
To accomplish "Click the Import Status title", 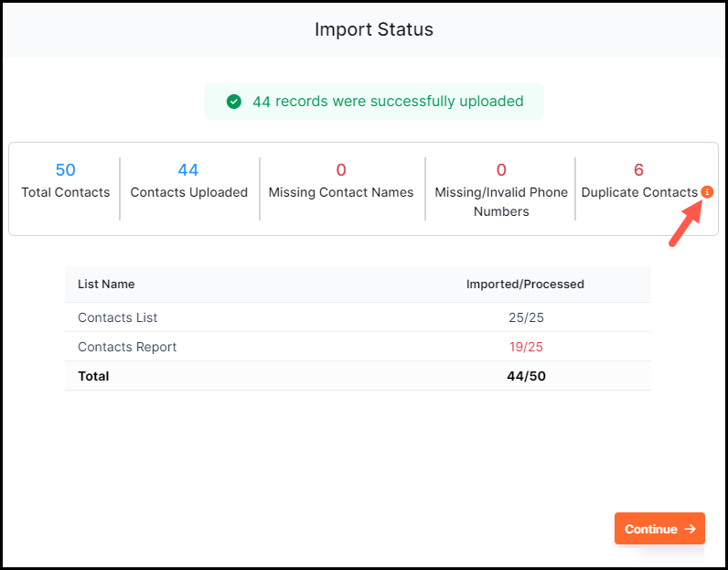I will 374,29.
